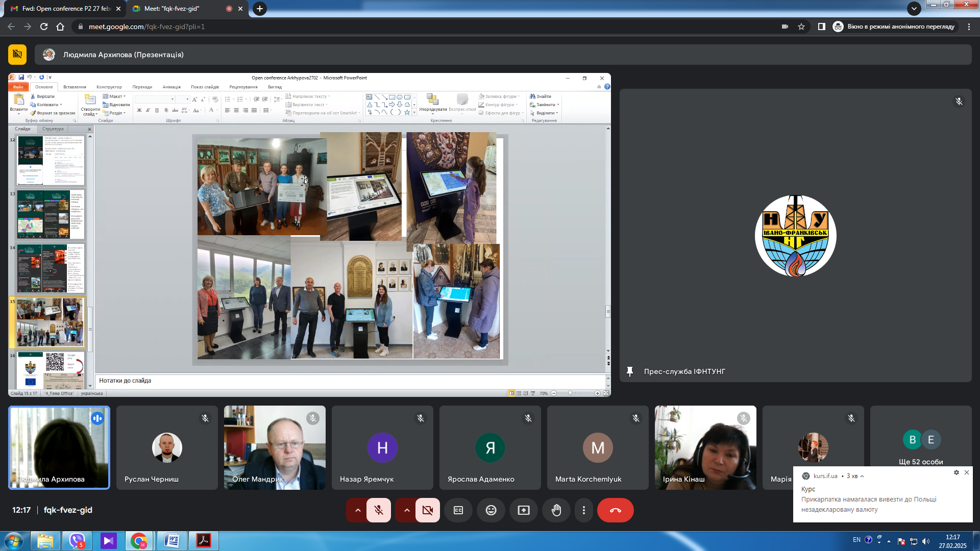Toggle Chrome side panel icon
The height and width of the screenshot is (551, 980).
822,27
